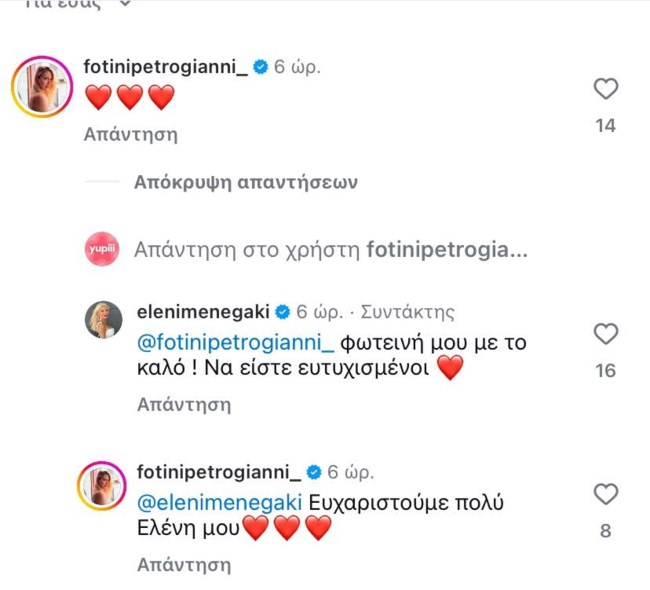Open the fotinipetrogianni_ username on the top comment
This screenshot has width=650, height=590.
click(x=164, y=67)
